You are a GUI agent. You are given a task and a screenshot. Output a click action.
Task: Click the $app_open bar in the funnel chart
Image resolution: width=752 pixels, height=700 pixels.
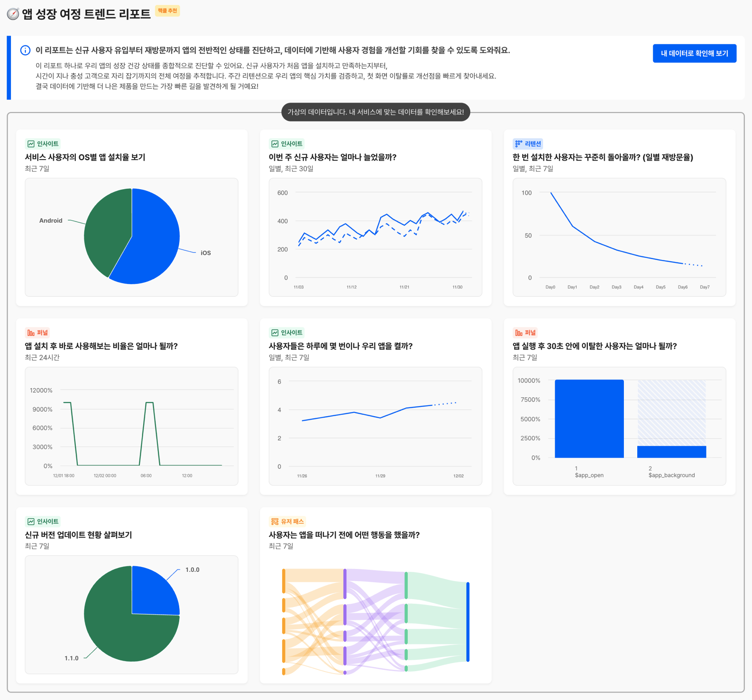pyautogui.click(x=589, y=419)
